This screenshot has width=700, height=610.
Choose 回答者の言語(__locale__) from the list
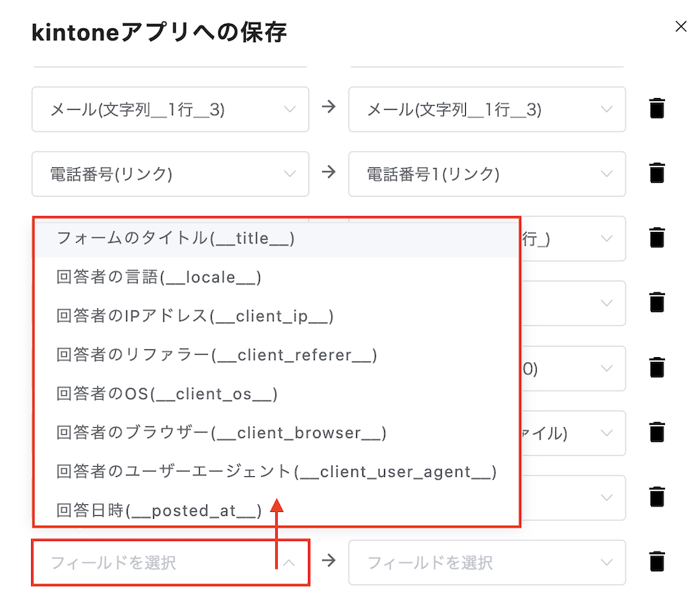click(x=277, y=277)
